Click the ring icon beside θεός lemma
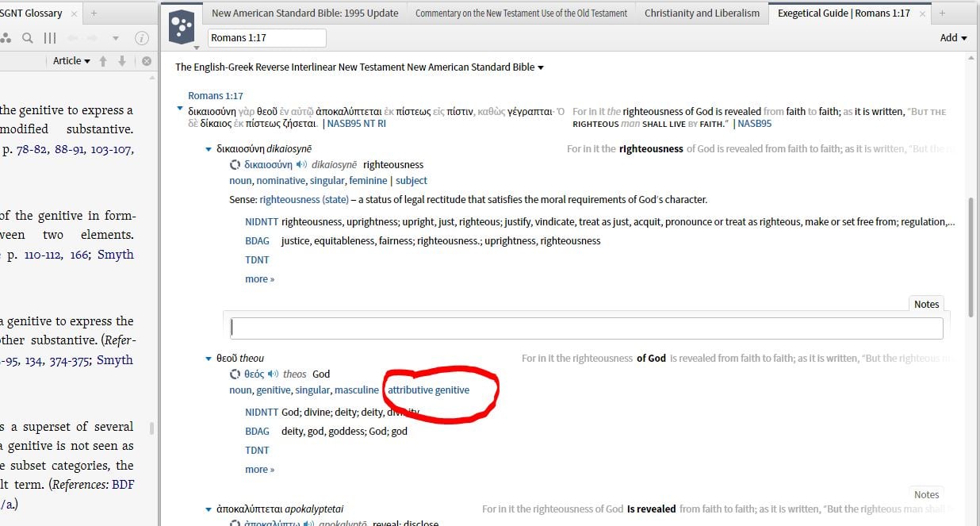Screen dimensions: 980x526 click(x=235, y=374)
